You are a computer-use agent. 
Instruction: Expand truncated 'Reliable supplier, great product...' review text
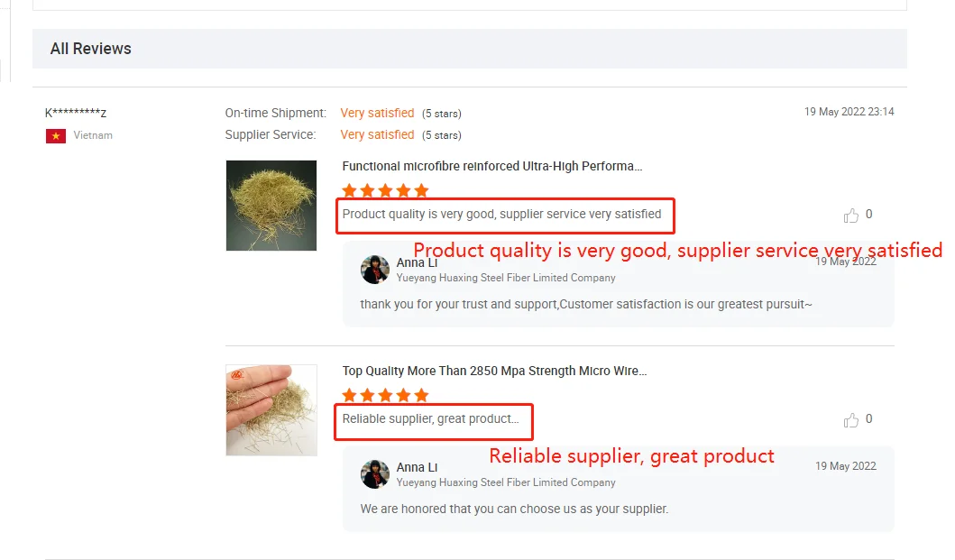click(x=430, y=419)
